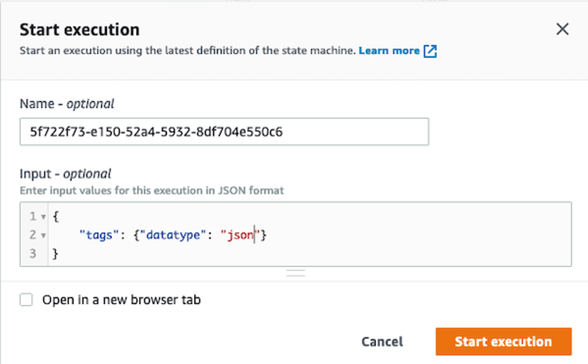Grab the JSON editor resize handle
Screen dimensions: 588x364
295,273
